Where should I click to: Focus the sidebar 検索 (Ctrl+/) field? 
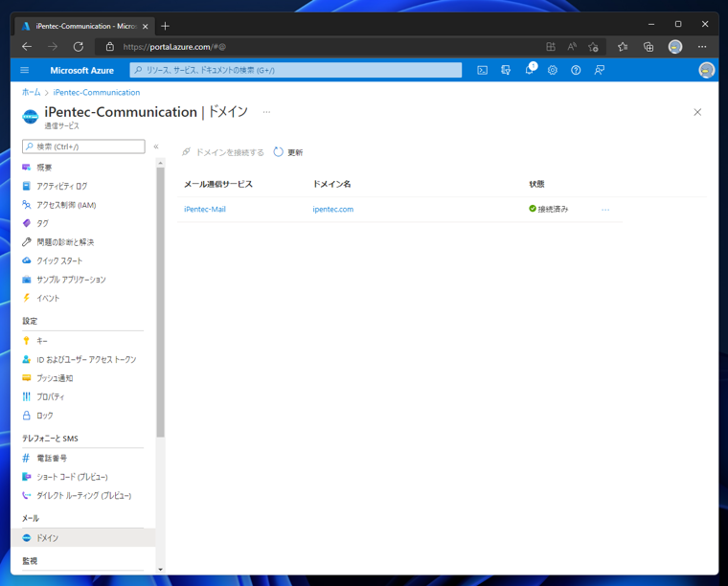coord(83,146)
